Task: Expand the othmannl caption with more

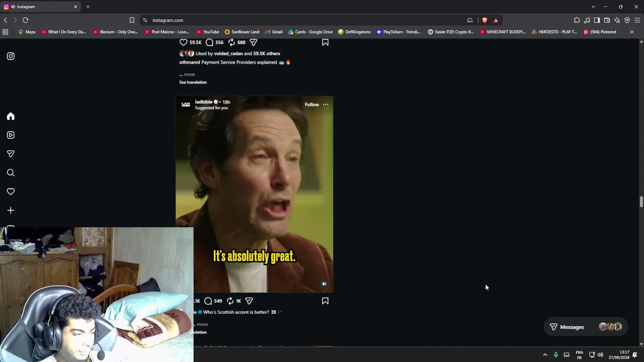Action: tap(189, 74)
